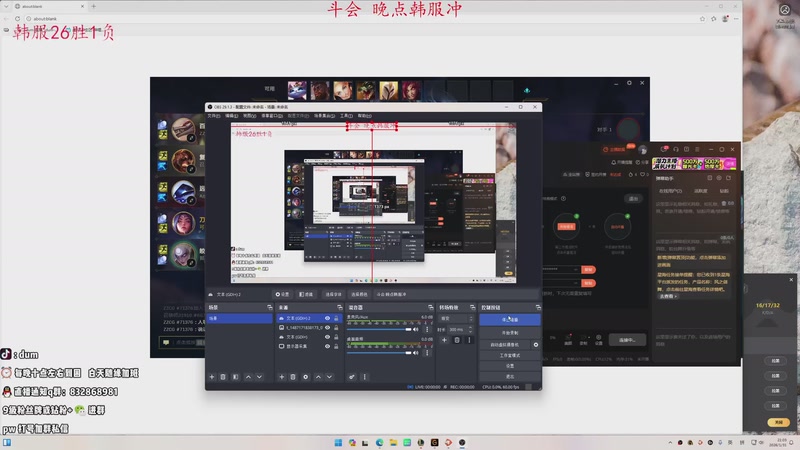Viewport: 800px width, 450px height.
Task: Add a new scene with the plus icon
Action: [x=211, y=377]
